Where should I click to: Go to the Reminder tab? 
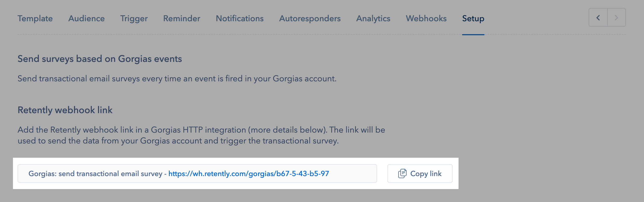182,18
